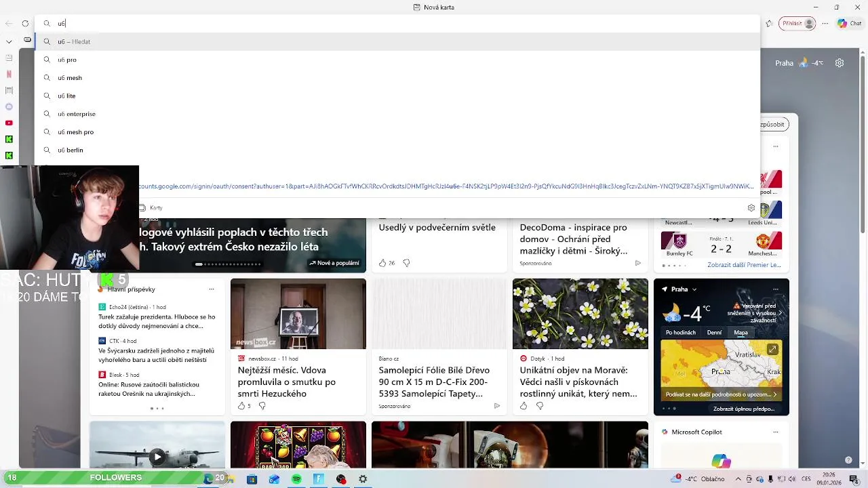The height and width of the screenshot is (488, 868).
Task: Open ad options on Biano.cz sponsored card
Action: [497, 406]
